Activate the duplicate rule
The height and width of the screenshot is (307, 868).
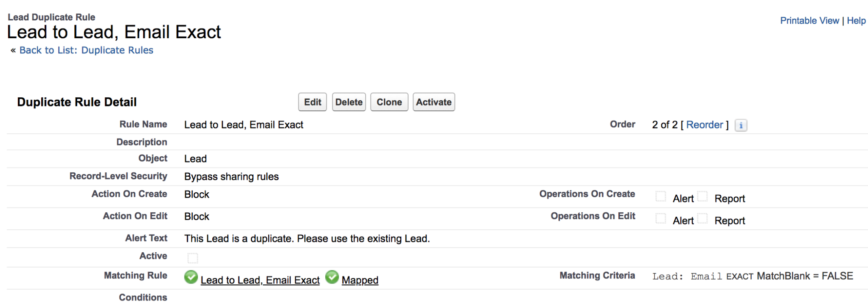click(434, 102)
